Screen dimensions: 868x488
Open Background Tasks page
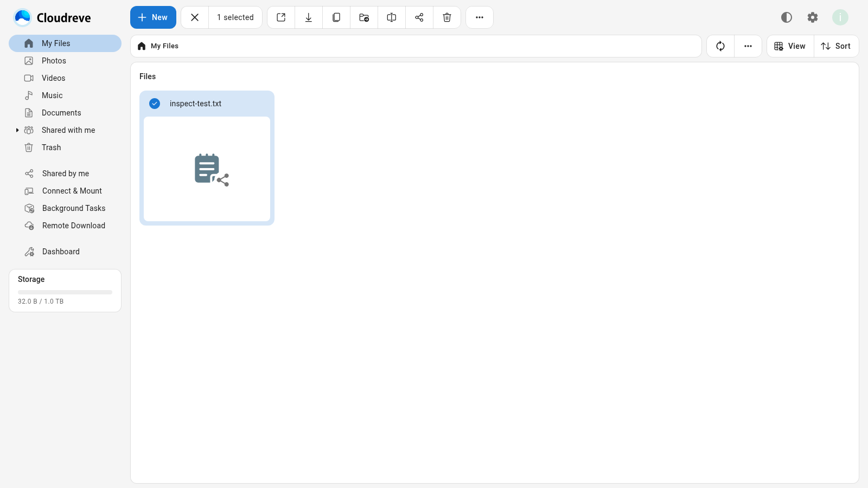65,208
